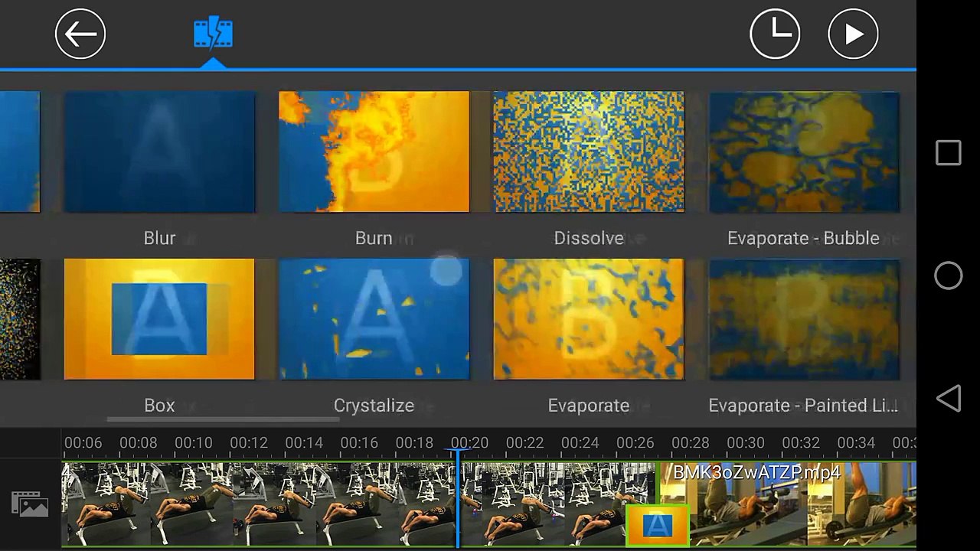Click the Evaporate - Bubble label
This screenshot has width=980, height=551.
pyautogui.click(x=803, y=238)
